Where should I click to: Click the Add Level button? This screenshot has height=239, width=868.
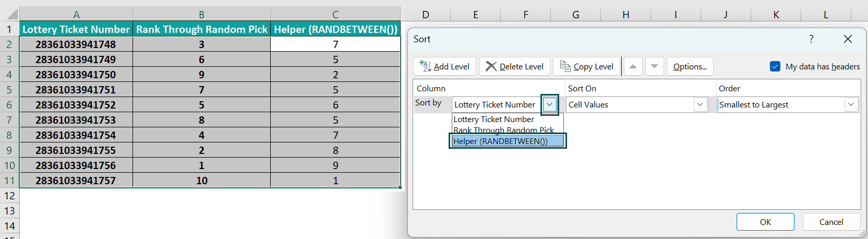point(445,66)
